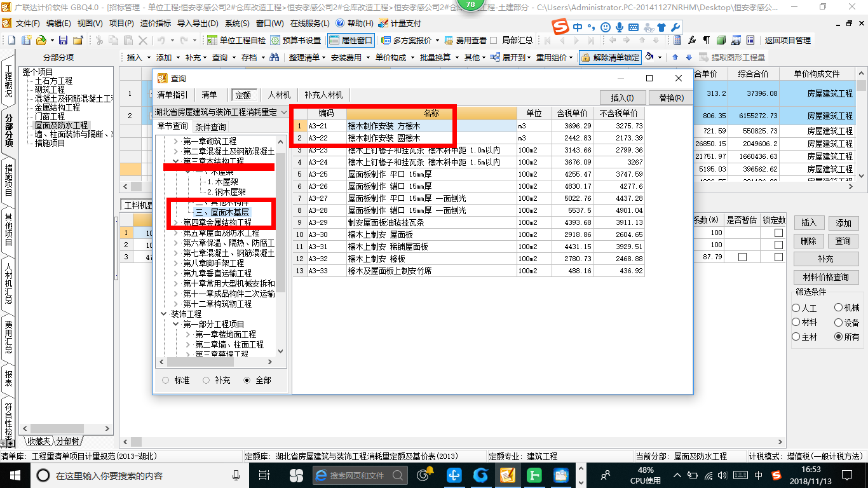Open 预算书设置 budget settings
This screenshot has width=868, height=488.
pyautogui.click(x=296, y=40)
